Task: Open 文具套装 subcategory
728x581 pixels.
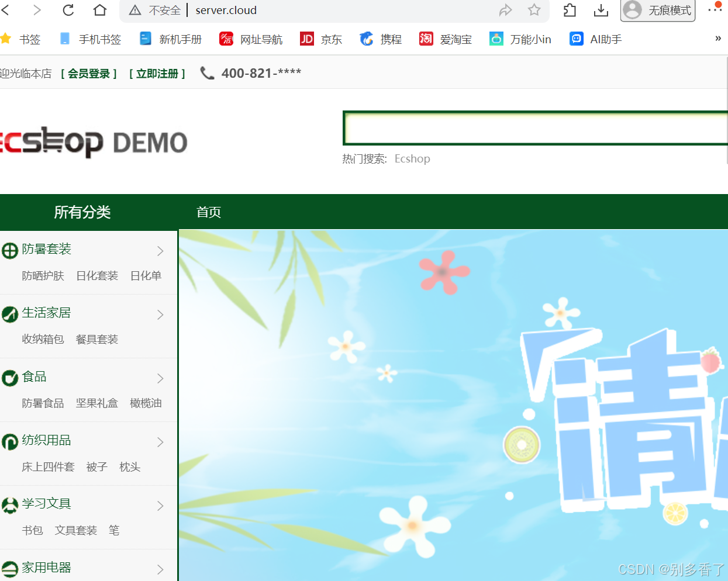Action: coord(76,530)
